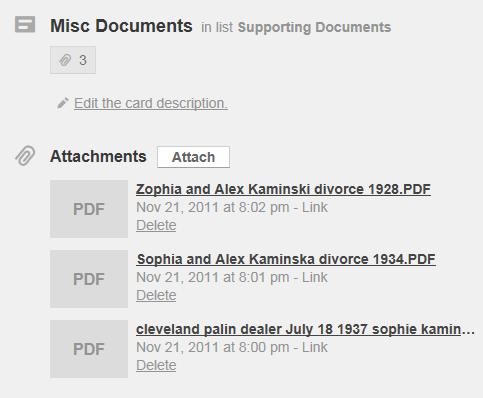Image resolution: width=483 pixels, height=398 pixels.
Task: Open the PDF thumbnail for Sophia 1934 divorce
Action: pos(89,279)
